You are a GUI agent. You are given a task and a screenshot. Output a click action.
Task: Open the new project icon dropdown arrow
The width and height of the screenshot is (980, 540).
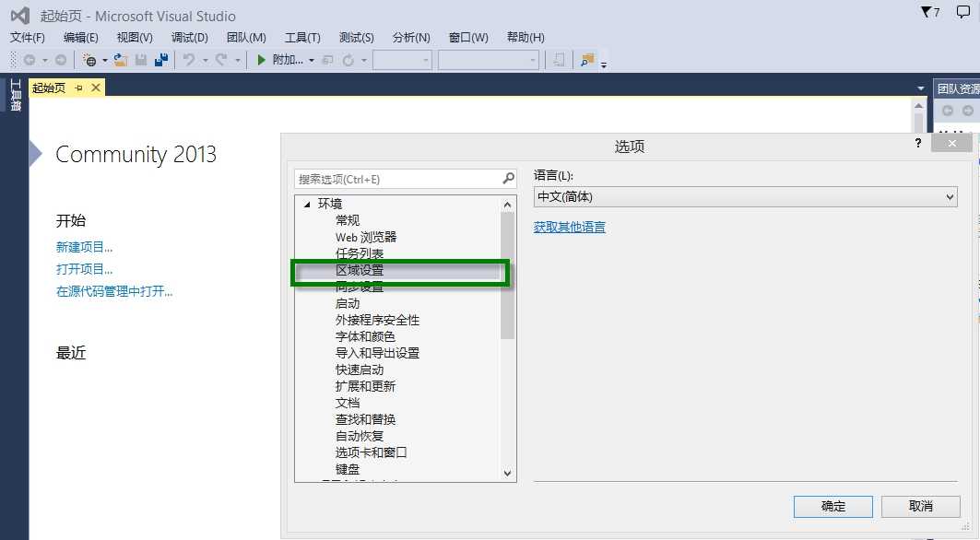[104, 61]
